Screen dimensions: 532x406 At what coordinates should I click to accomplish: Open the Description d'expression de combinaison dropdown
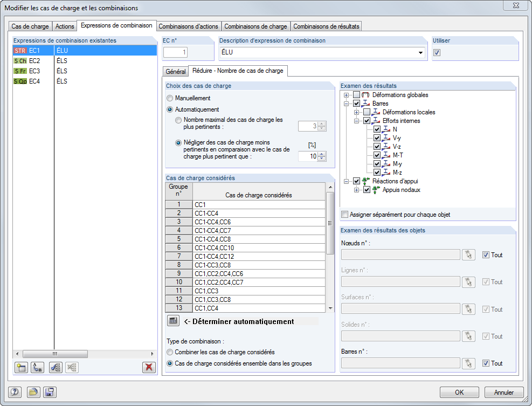click(421, 53)
